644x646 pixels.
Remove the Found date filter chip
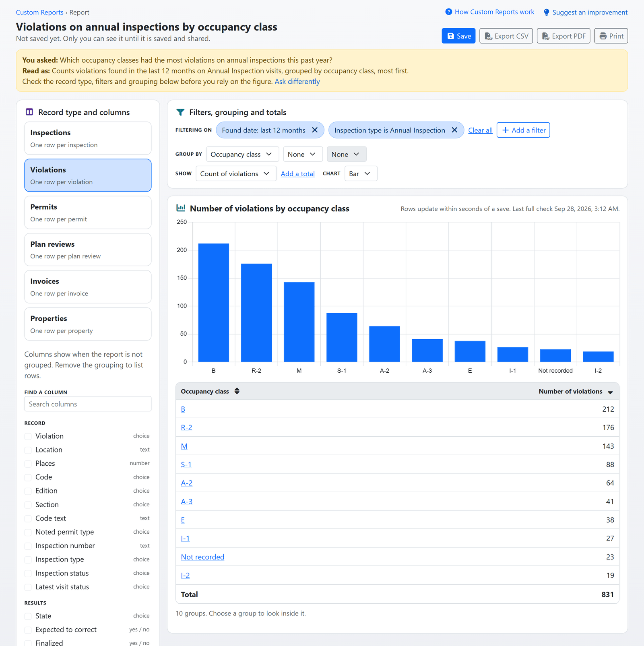pyautogui.click(x=315, y=130)
